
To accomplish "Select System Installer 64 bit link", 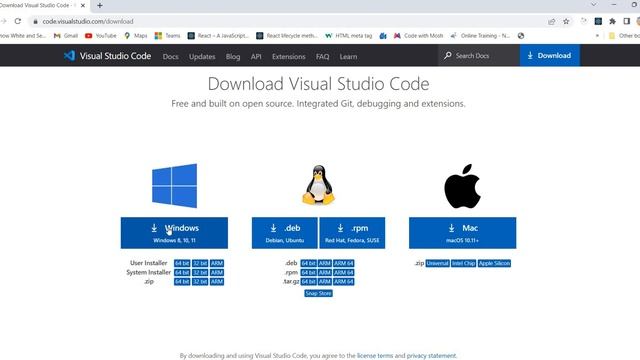I will click(x=182, y=272).
